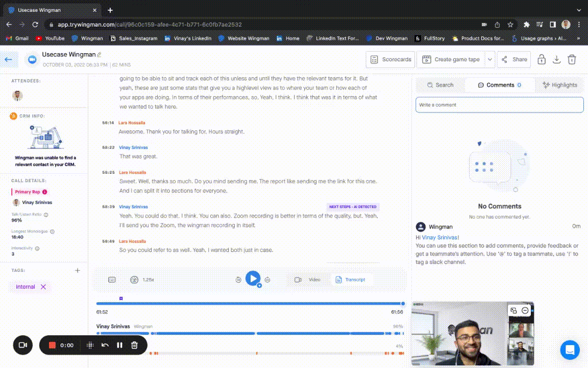This screenshot has height=368, width=588.
Task: Go back with the blue arrow button
Action: (8, 59)
